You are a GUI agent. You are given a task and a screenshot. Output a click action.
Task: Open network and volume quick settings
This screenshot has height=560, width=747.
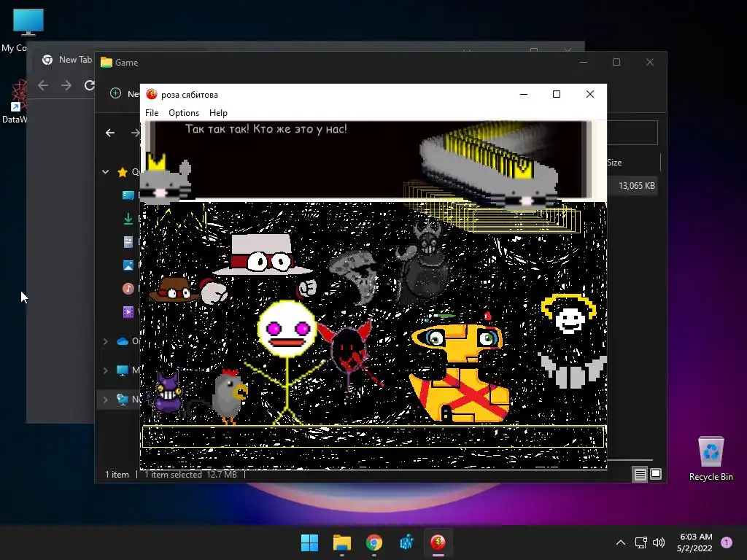pos(650,542)
